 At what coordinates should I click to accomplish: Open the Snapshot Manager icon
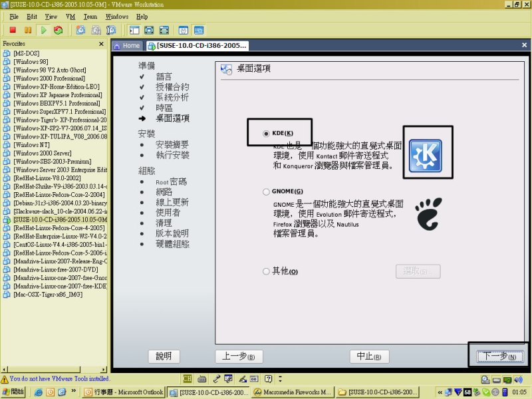111,30
